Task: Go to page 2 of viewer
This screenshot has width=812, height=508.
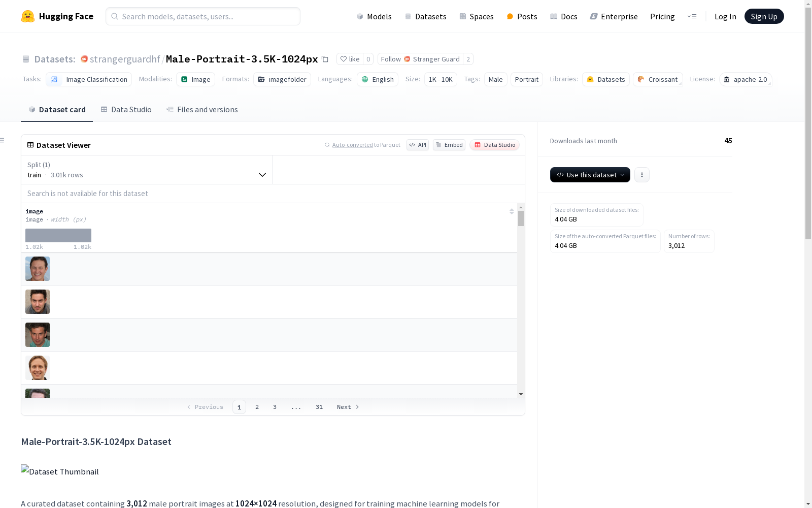Action: [x=257, y=407]
